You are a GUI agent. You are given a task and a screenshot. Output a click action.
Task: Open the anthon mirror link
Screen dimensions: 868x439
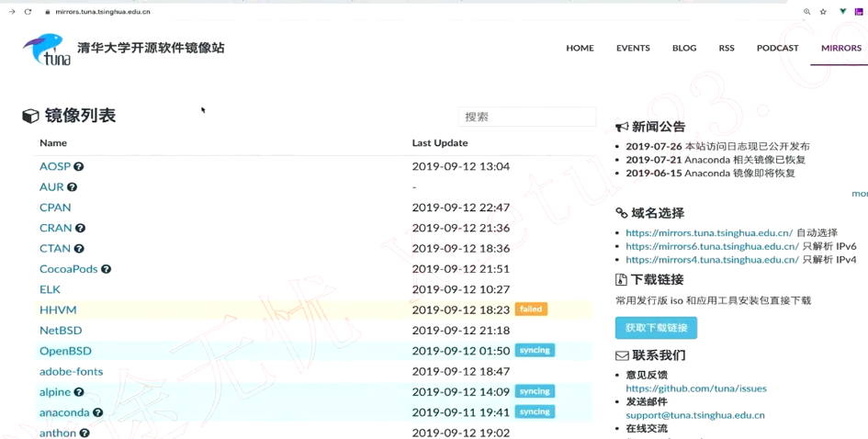click(x=58, y=433)
